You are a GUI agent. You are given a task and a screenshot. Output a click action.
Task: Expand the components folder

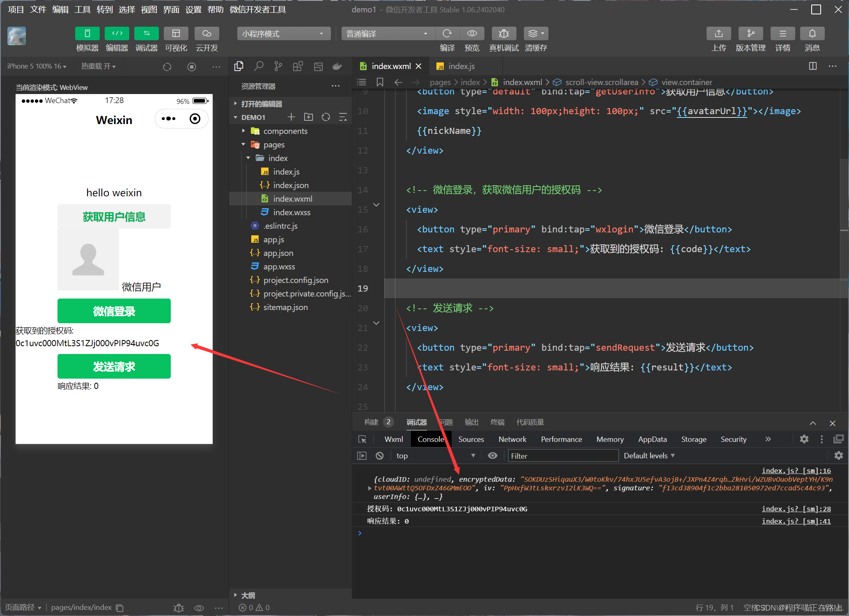pos(285,131)
